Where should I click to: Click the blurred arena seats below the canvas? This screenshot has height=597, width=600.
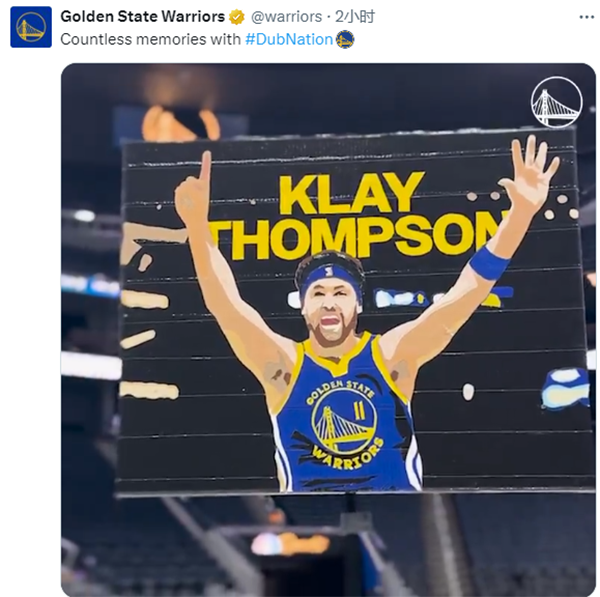coord(328,546)
